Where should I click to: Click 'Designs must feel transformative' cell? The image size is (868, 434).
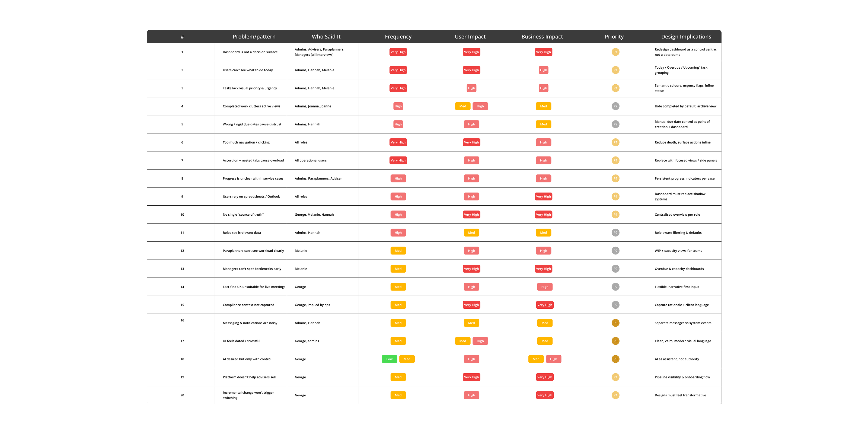coord(680,395)
